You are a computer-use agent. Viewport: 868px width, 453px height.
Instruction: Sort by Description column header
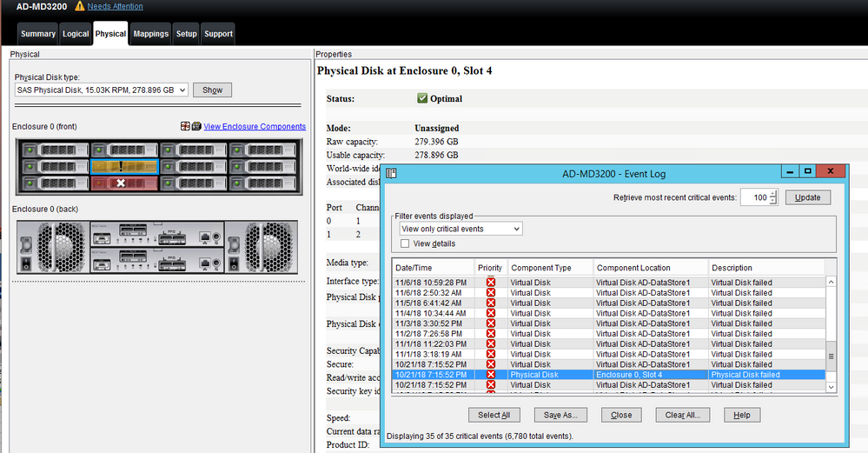pyautogui.click(x=766, y=268)
